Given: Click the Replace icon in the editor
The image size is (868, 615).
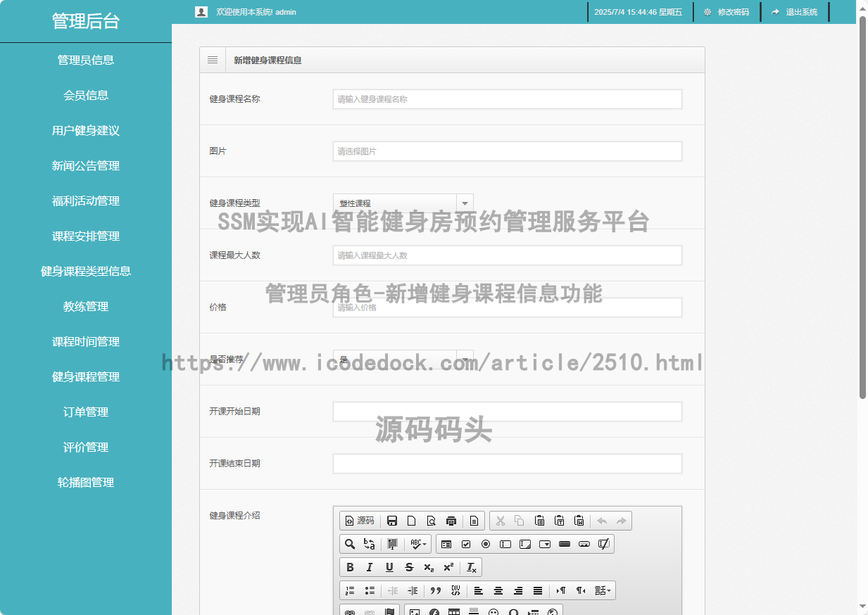Looking at the screenshot, I should point(369,544).
